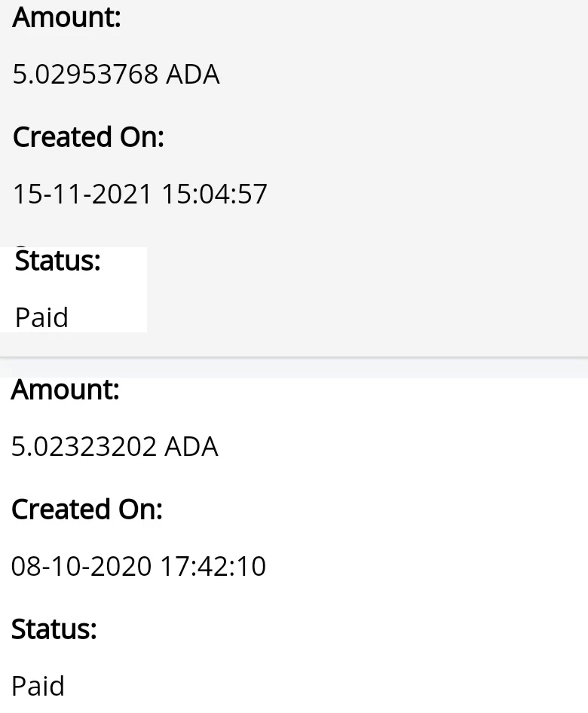Screen dimensions: 588x713
Task: Click the Paid status of second payment
Action: coord(38,686)
